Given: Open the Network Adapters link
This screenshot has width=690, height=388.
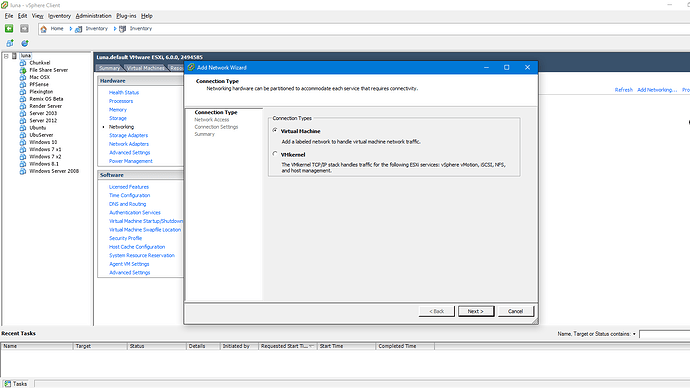Looking at the screenshot, I should [x=129, y=144].
